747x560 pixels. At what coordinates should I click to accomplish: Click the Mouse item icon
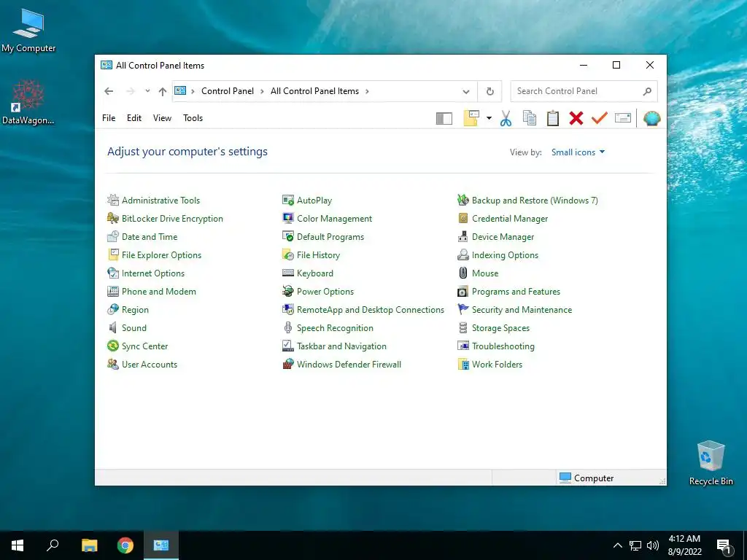462,273
